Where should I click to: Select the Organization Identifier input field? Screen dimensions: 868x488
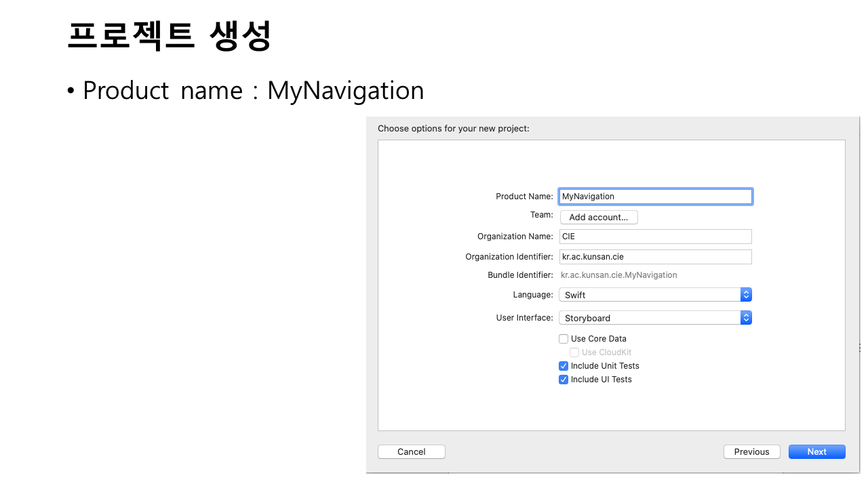[655, 257]
